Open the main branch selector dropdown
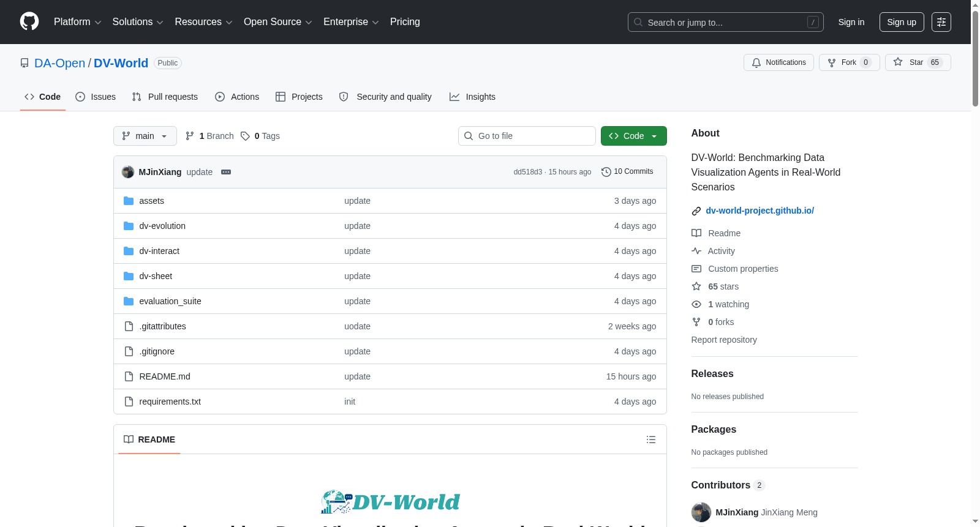980x527 pixels. (145, 136)
